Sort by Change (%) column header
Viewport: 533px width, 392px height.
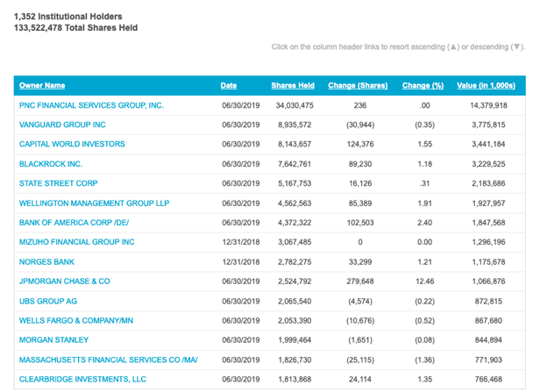(x=423, y=85)
